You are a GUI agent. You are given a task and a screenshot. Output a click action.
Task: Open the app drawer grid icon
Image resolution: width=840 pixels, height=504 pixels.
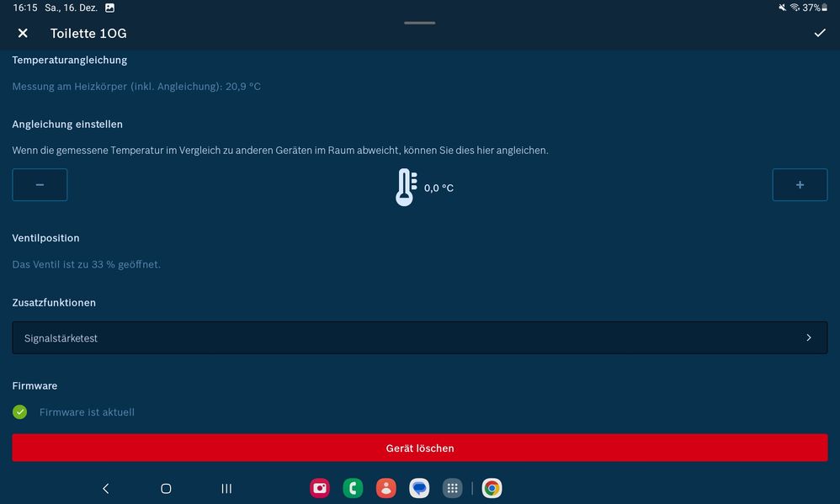[452, 488]
